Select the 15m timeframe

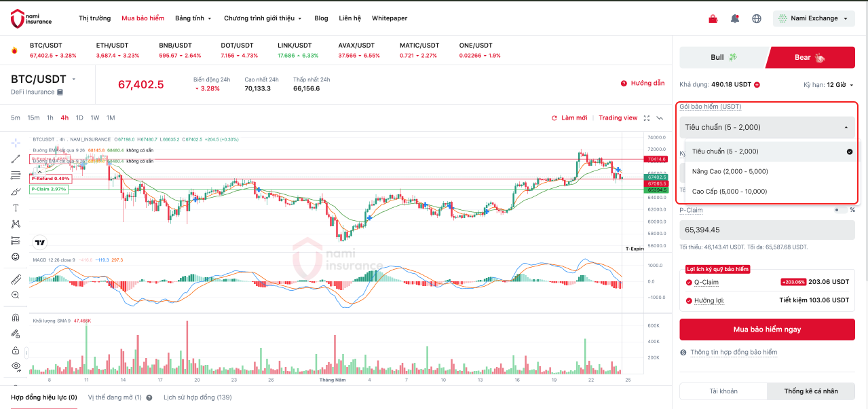point(33,118)
